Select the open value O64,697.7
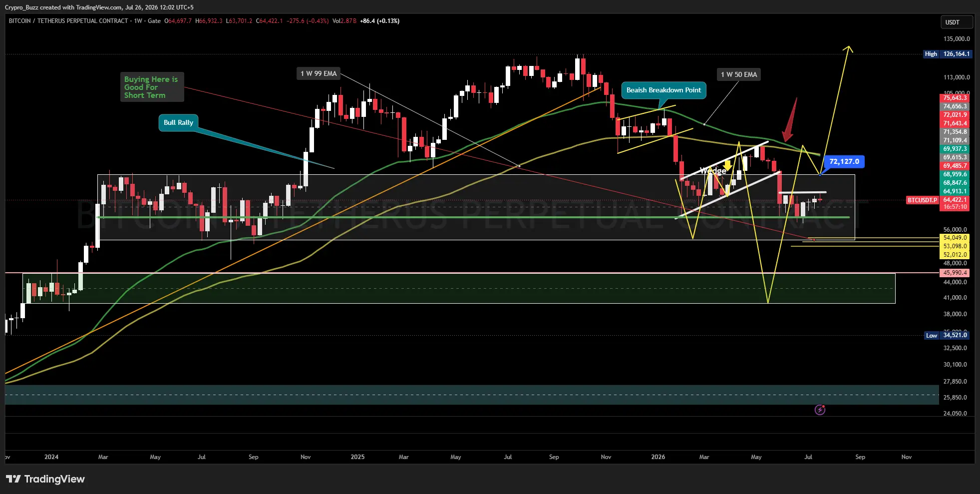Image resolution: width=980 pixels, height=494 pixels. pos(178,21)
